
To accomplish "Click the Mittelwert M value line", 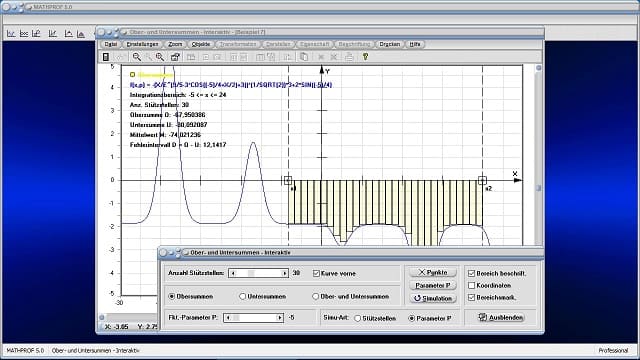I will [x=165, y=135].
